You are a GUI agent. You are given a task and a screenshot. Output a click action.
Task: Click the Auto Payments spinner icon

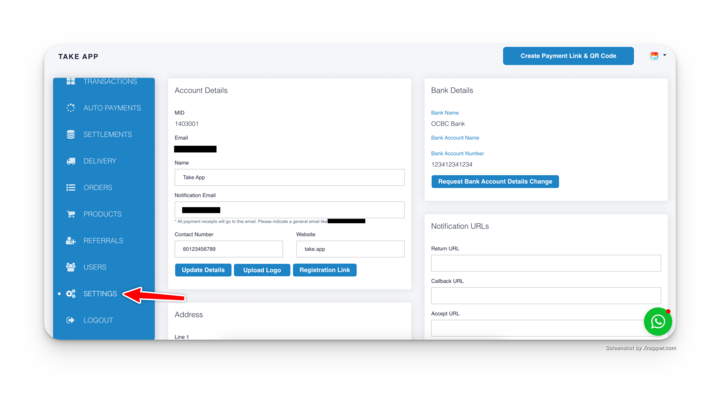click(70, 108)
